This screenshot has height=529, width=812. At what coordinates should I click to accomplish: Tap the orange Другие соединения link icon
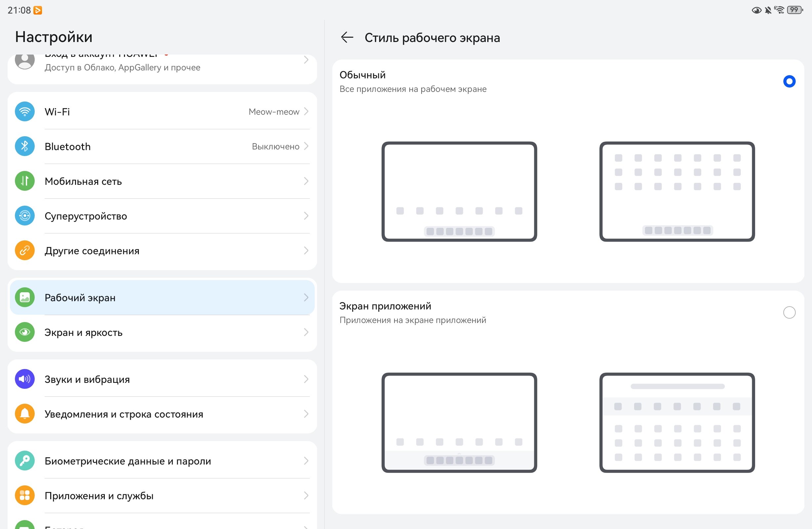(x=24, y=251)
